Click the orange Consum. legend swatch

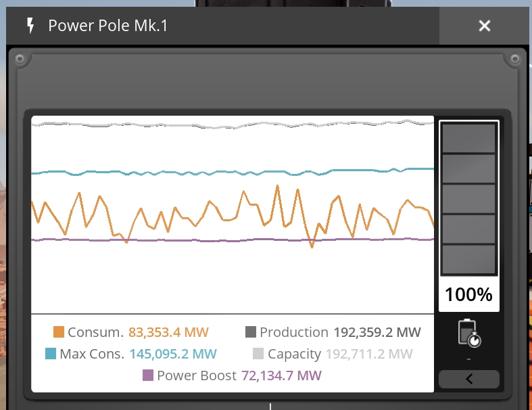tap(59, 332)
